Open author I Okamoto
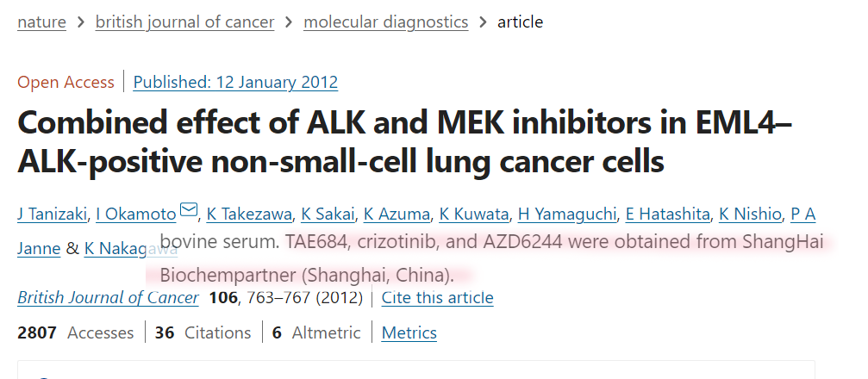 (136, 214)
